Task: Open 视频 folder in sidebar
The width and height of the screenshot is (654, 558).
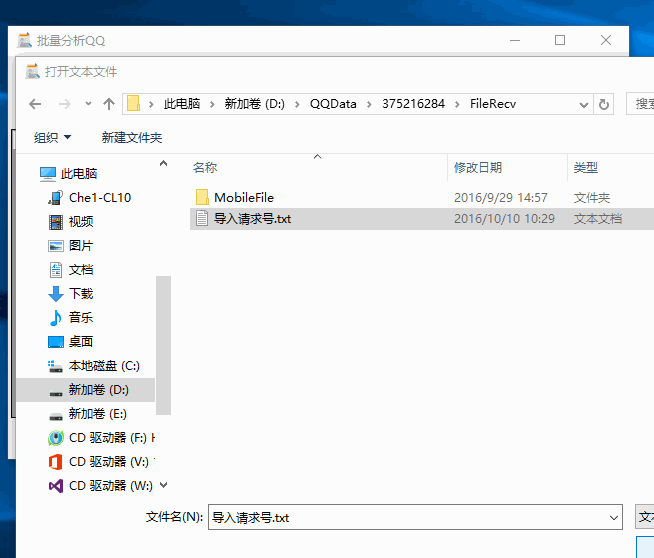Action: 71,221
